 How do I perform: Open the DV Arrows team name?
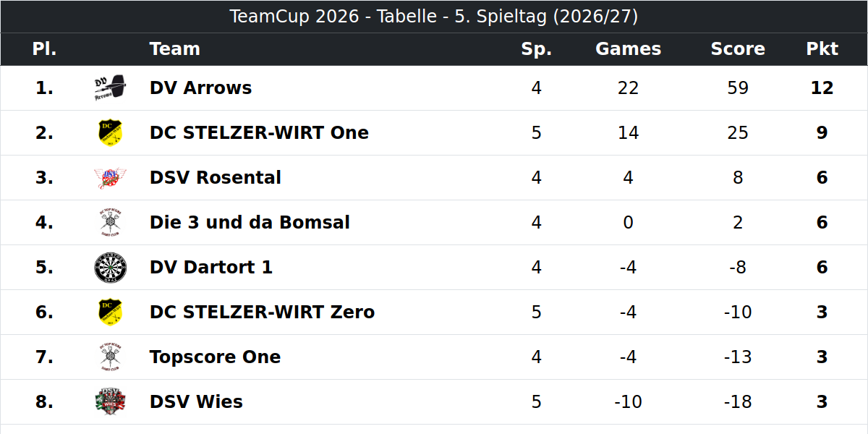(200, 88)
